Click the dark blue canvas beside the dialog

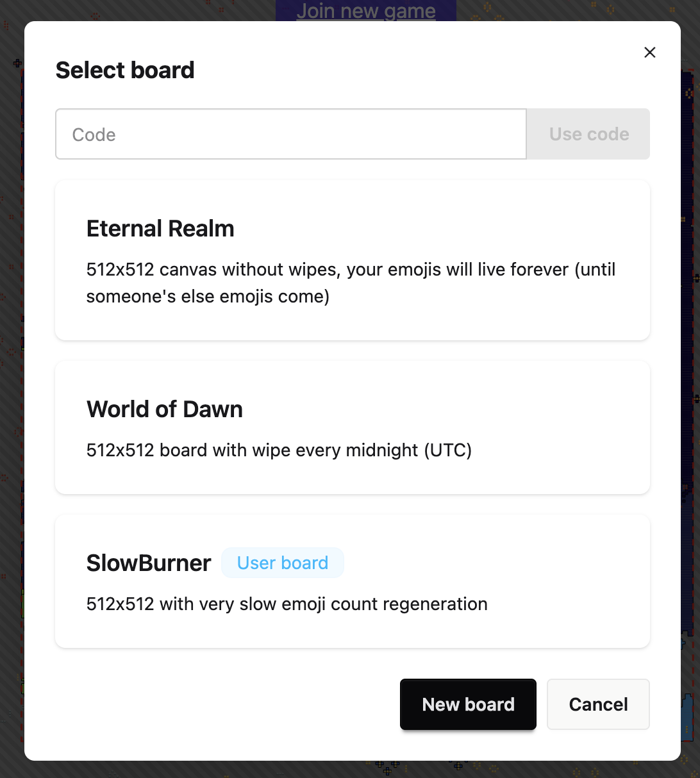[690, 192]
